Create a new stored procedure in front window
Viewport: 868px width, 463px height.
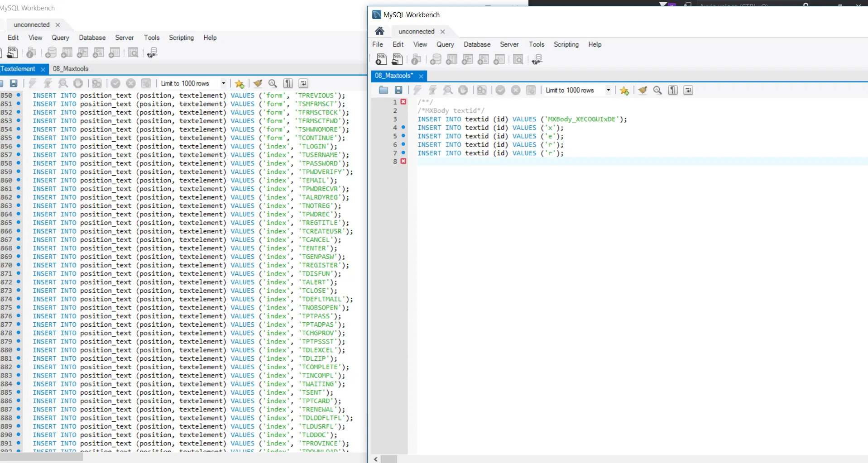point(483,59)
